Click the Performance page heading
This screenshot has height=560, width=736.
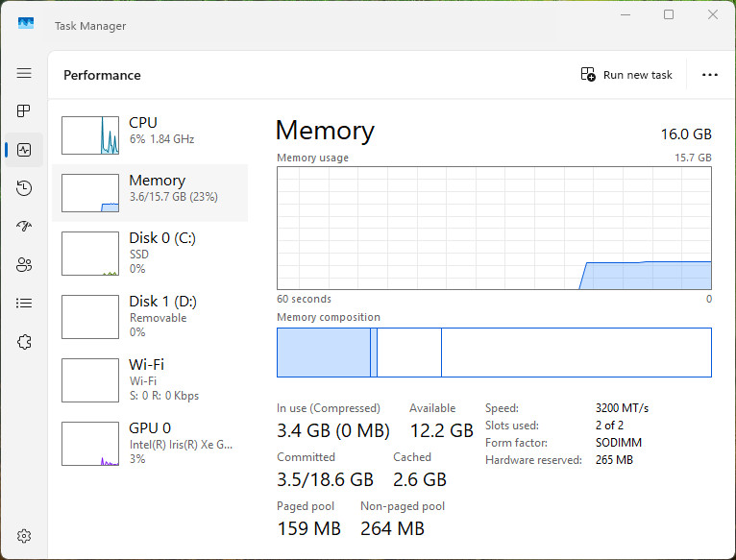point(102,75)
